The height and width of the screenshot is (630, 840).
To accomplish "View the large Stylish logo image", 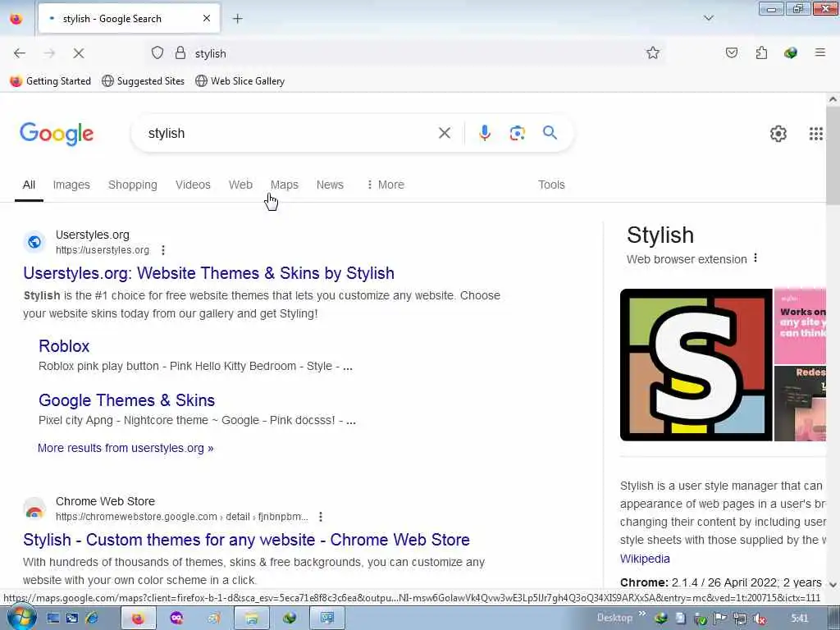I will click(696, 365).
